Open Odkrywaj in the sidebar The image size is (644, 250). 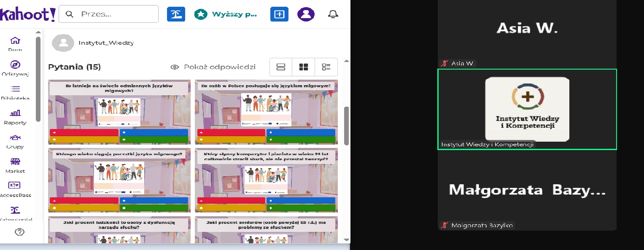coord(15,68)
